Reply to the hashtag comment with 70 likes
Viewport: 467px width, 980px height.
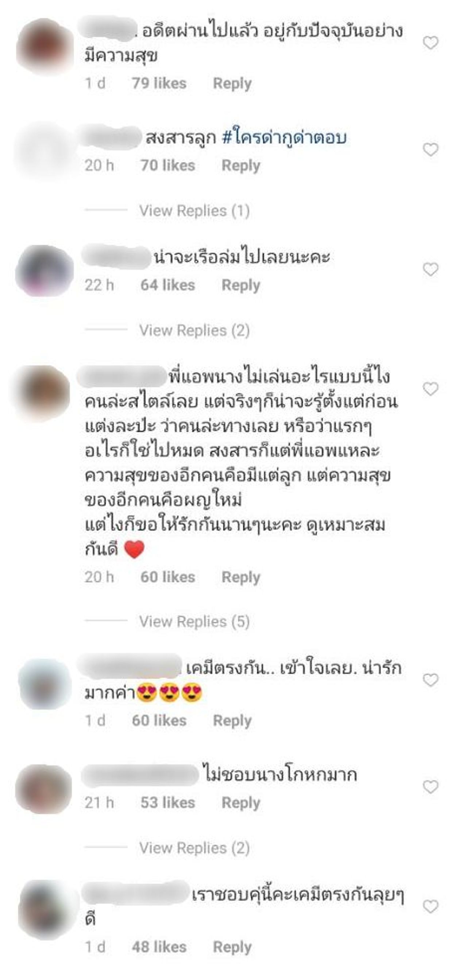coord(241,166)
